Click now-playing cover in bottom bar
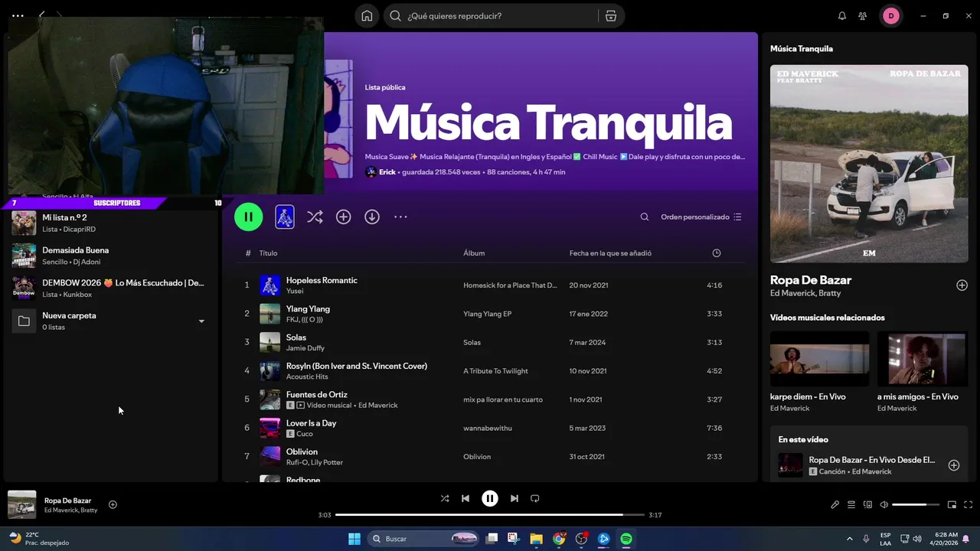 (22, 504)
